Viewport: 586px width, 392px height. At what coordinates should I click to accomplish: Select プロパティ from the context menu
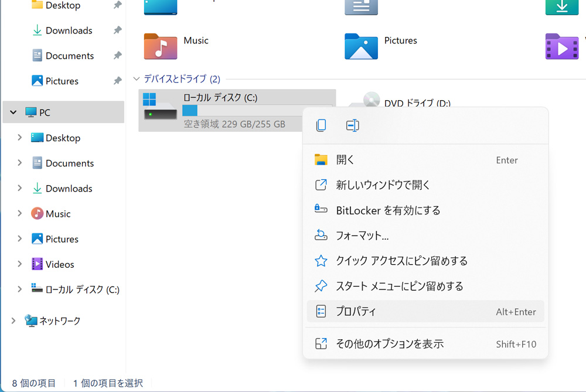tap(356, 312)
